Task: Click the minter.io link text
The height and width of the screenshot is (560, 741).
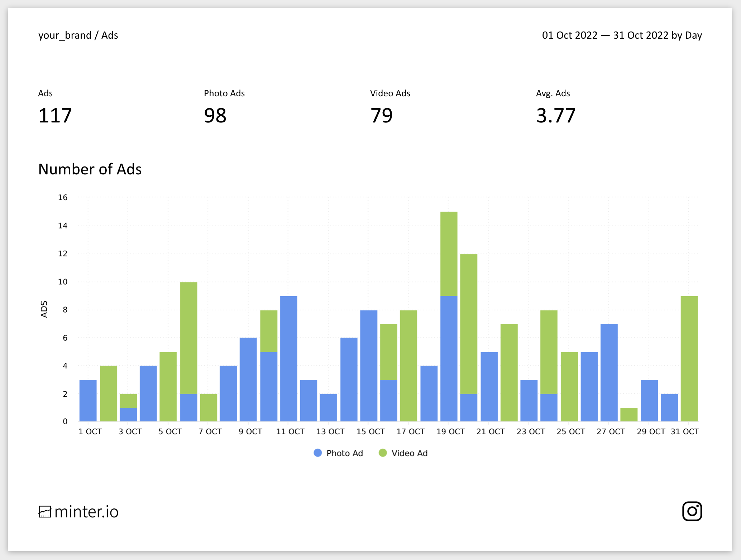Action: (x=86, y=512)
